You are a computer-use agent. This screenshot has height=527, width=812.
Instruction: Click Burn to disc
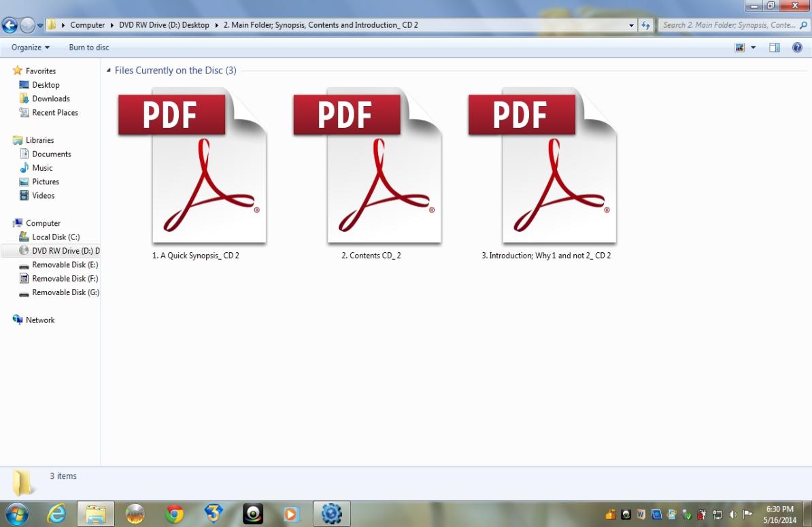tap(89, 47)
